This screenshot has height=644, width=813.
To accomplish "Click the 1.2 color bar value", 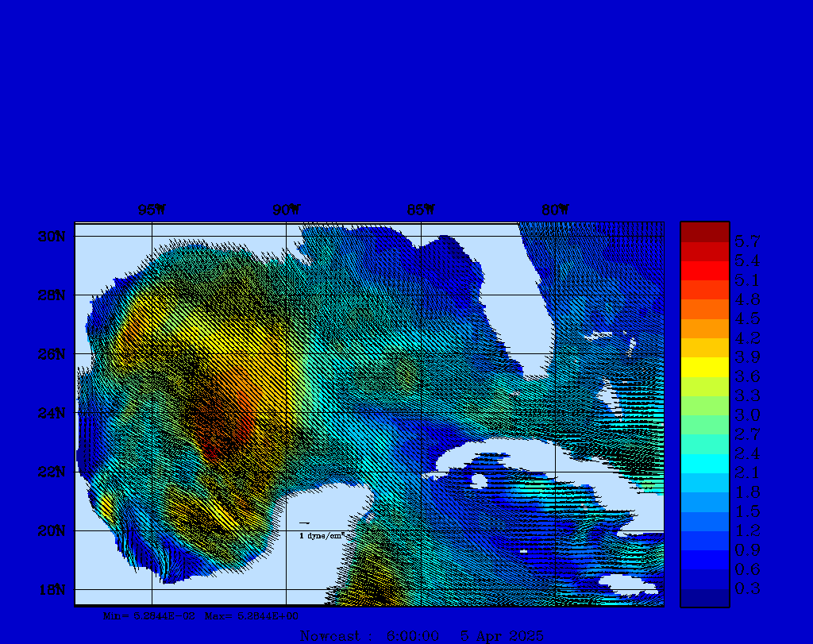I will click(747, 530).
